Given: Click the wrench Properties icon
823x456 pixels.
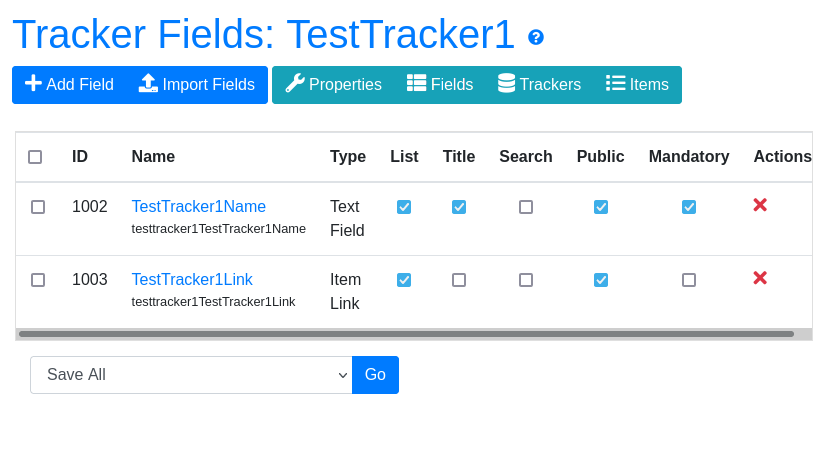Looking at the screenshot, I should point(295,83).
